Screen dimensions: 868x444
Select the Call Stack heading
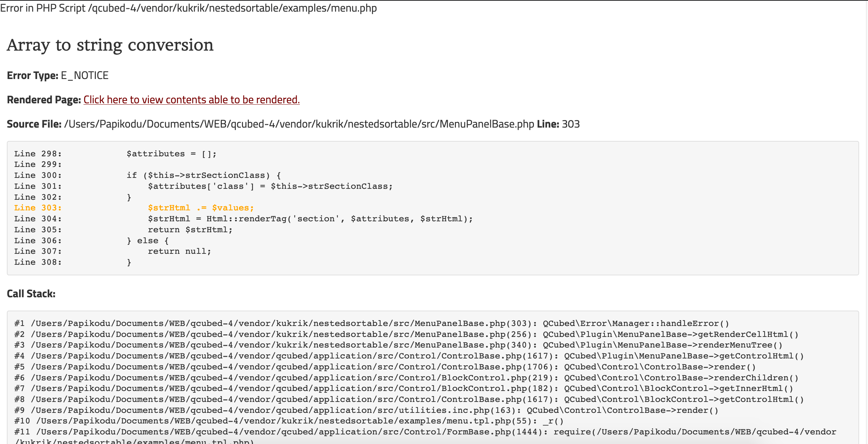coord(31,293)
